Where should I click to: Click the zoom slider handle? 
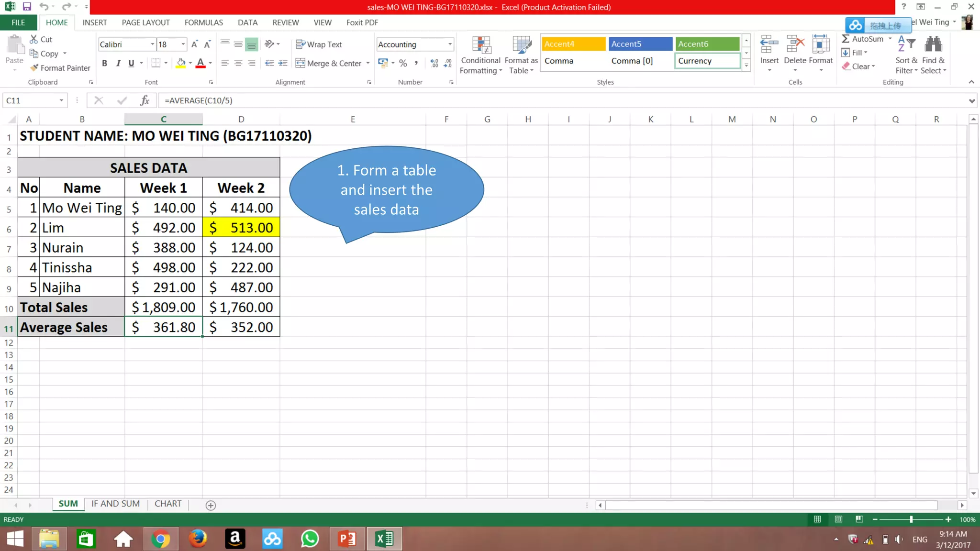911,519
